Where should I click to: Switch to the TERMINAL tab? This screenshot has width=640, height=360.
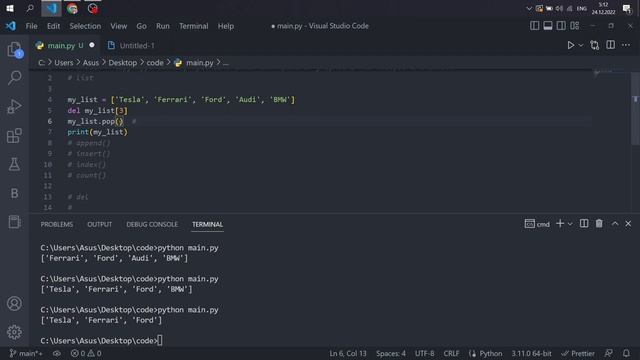[207, 224]
